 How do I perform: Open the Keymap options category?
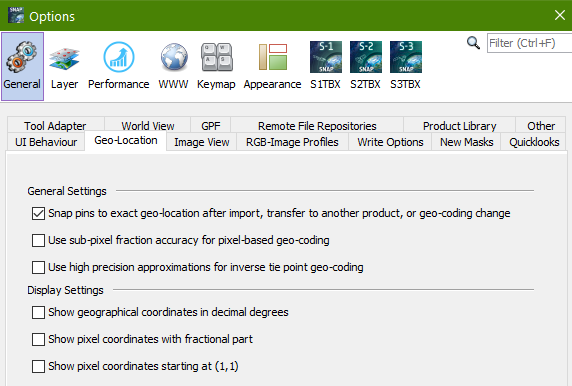[x=216, y=66]
